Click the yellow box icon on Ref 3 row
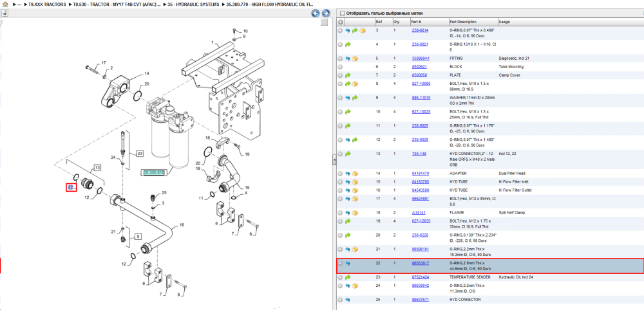644x310 pixels. click(x=362, y=31)
